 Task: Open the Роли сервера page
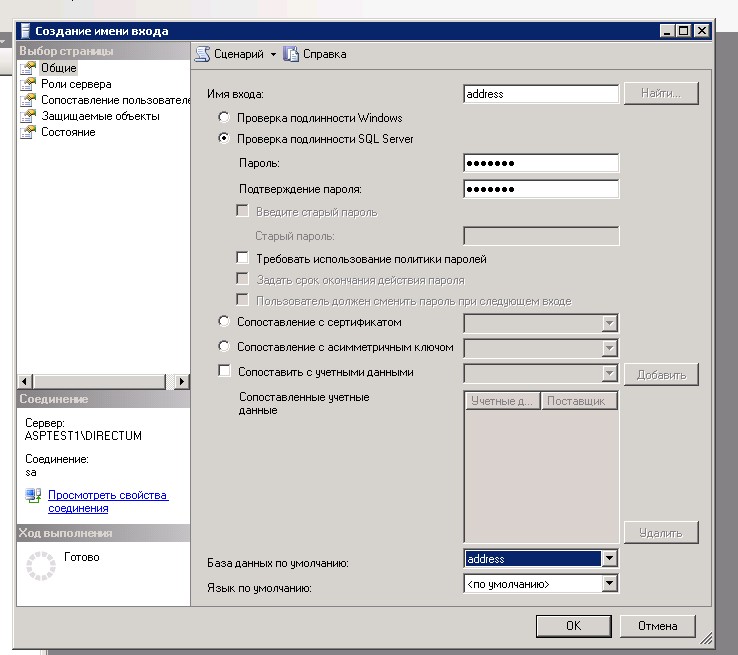76,84
